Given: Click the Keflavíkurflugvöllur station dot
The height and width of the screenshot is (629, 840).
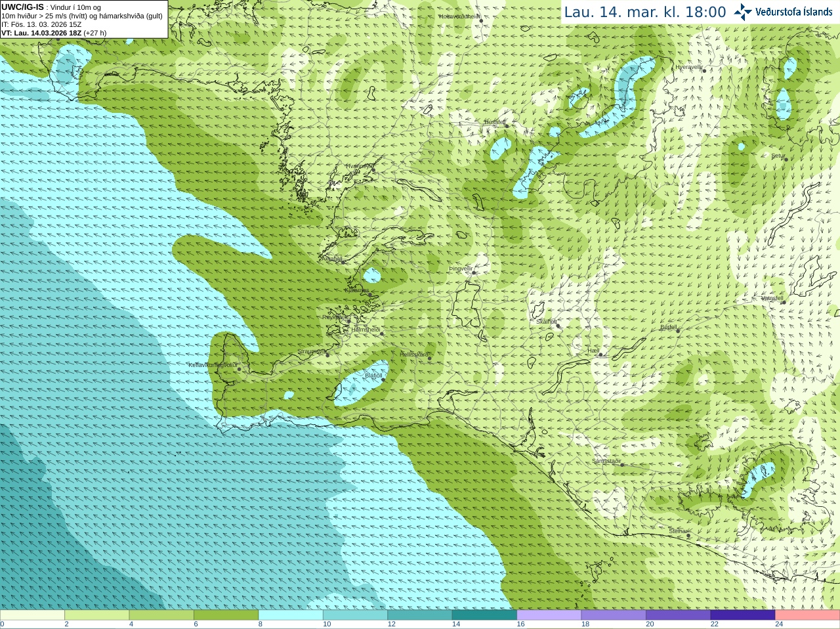Looking at the screenshot, I should (239, 369).
